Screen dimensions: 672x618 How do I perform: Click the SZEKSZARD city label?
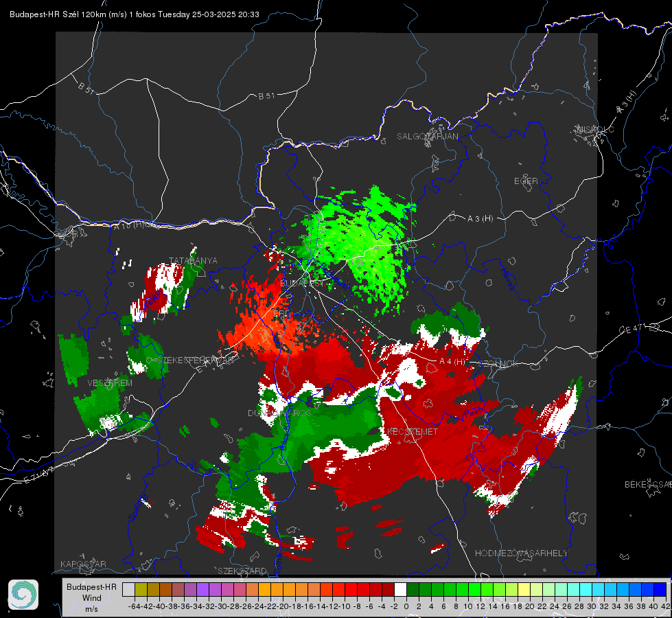pyautogui.click(x=242, y=571)
